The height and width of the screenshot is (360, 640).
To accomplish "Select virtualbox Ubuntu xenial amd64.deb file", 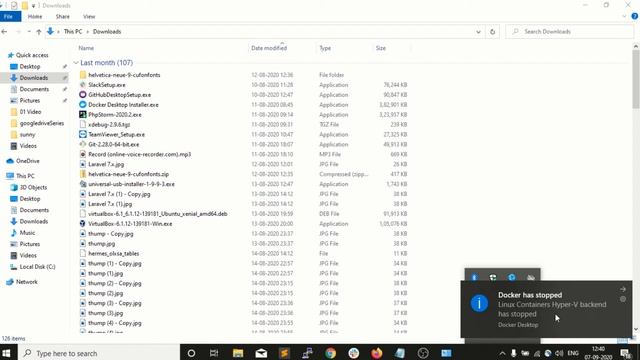I will (158, 214).
